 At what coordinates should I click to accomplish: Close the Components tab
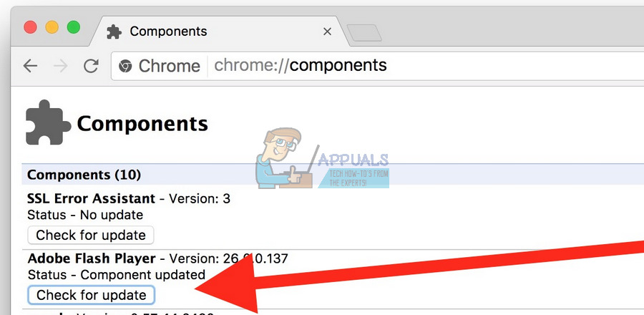pos(327,31)
